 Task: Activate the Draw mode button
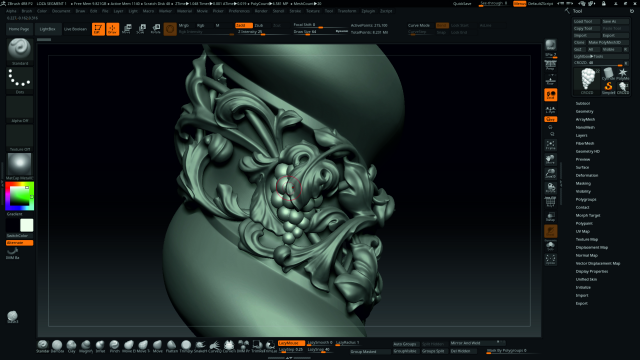point(112,29)
